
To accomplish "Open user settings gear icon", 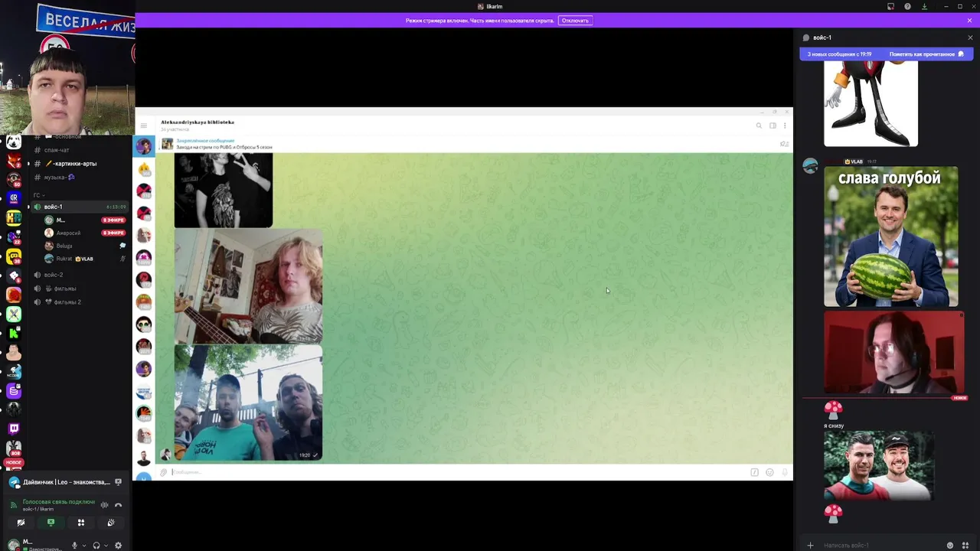I will pos(118,546).
